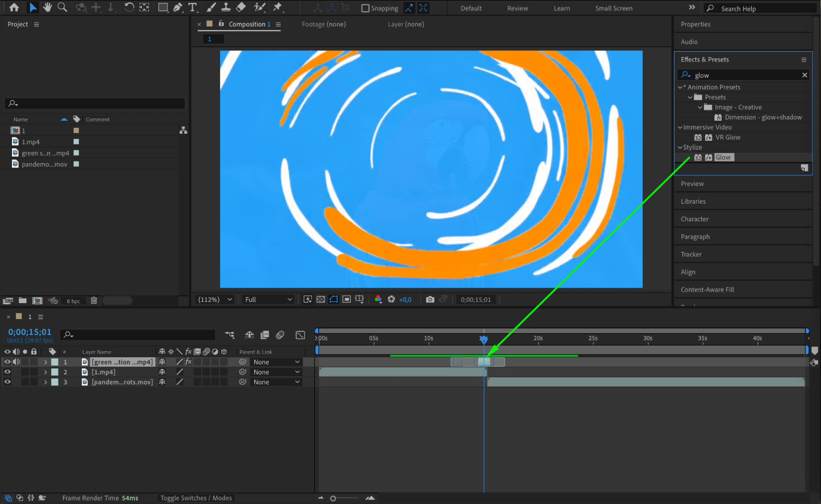Image resolution: width=821 pixels, height=504 pixels.
Task: Open the Magnification ratio dropdown showing 112%
Action: click(214, 299)
